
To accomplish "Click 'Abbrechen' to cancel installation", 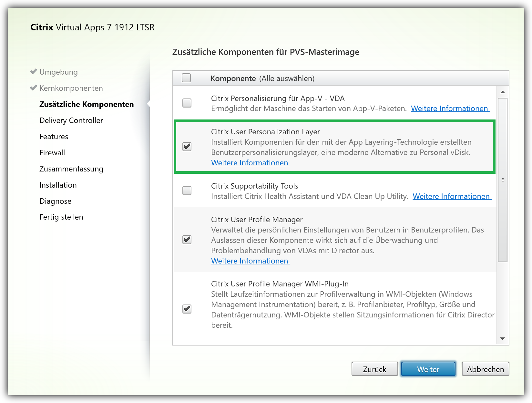I will point(485,369).
